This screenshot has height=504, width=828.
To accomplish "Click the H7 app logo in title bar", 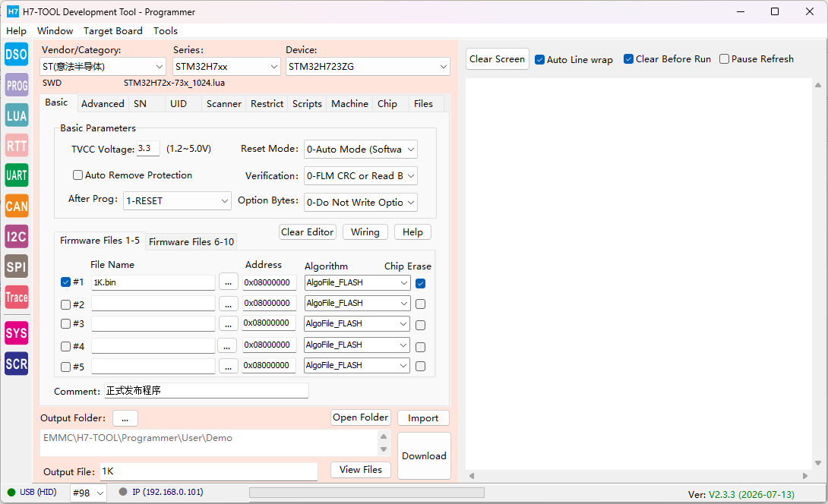I will [x=12, y=11].
